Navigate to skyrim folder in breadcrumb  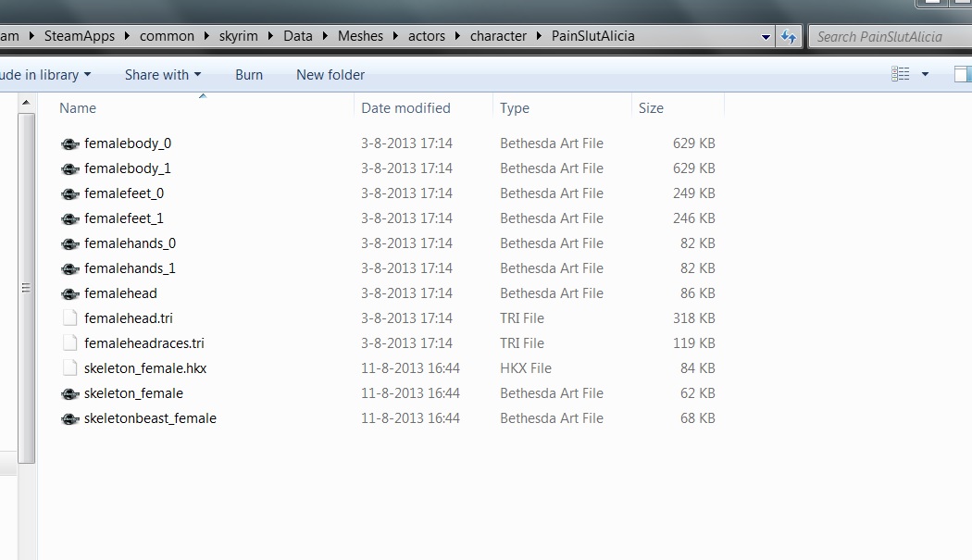point(238,36)
